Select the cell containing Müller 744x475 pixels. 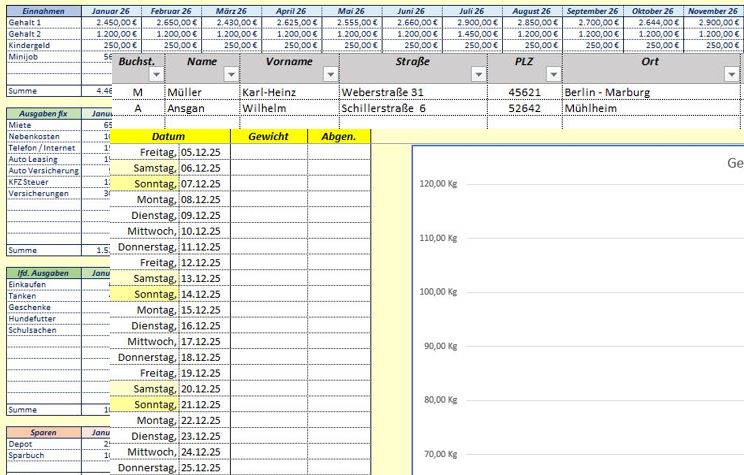[x=201, y=92]
